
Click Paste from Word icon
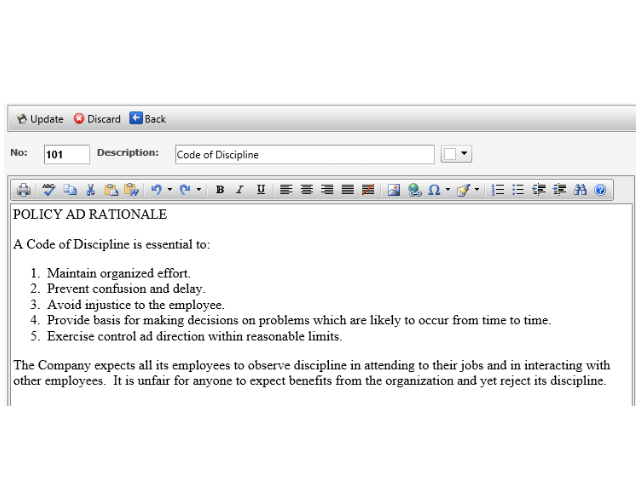pos(131,190)
